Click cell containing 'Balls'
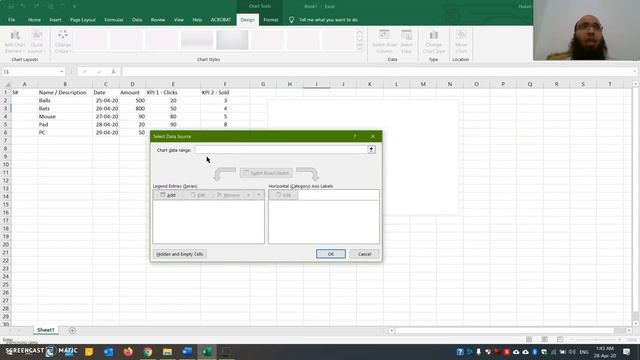This screenshot has height=360, width=640. tap(65, 100)
